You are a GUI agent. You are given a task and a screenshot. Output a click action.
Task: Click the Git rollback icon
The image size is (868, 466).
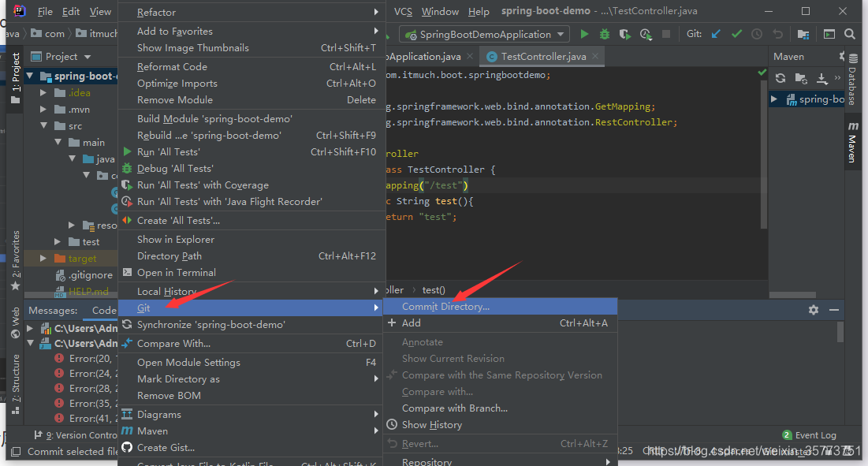click(x=778, y=35)
